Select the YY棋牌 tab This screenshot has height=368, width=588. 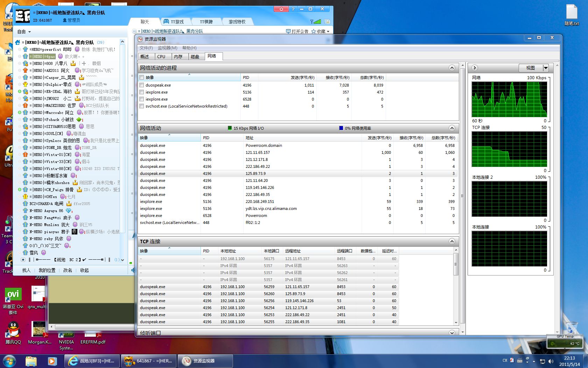click(x=206, y=22)
